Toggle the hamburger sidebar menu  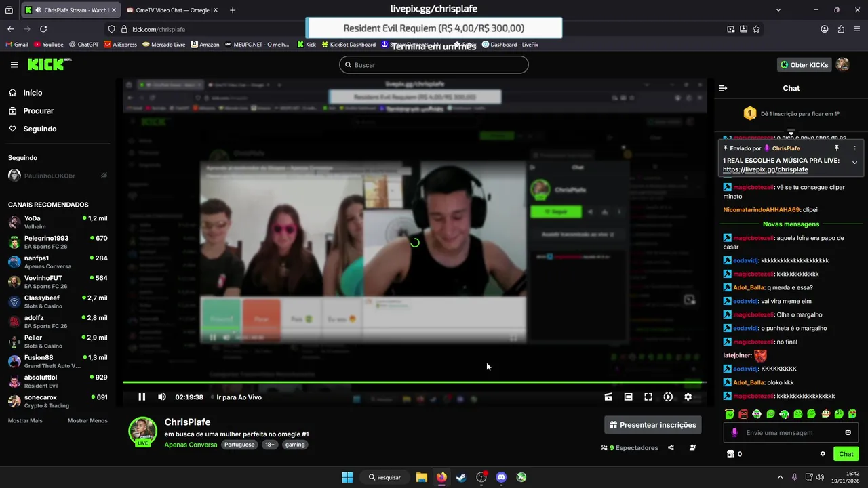tap(14, 64)
